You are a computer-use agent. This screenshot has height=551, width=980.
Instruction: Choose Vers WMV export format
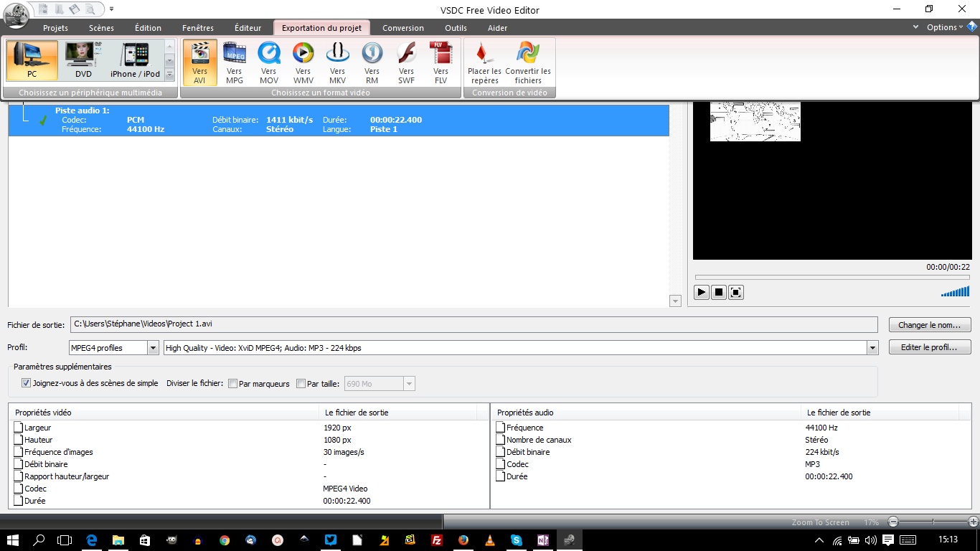(x=303, y=63)
